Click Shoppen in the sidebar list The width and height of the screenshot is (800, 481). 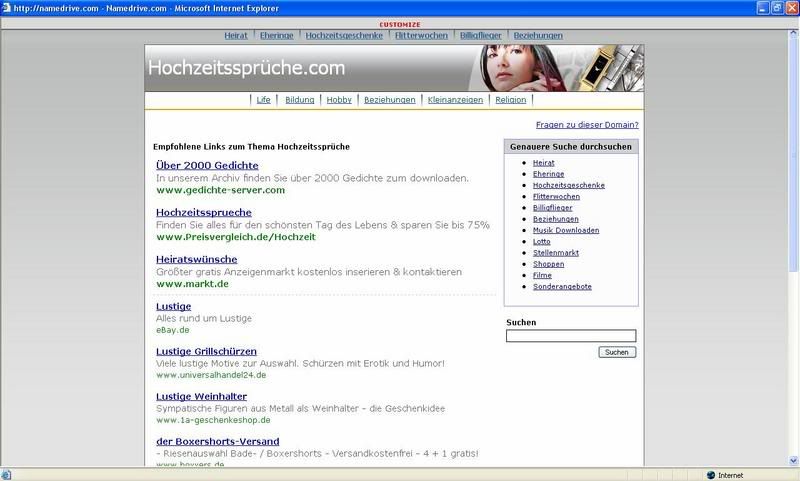[x=548, y=264]
